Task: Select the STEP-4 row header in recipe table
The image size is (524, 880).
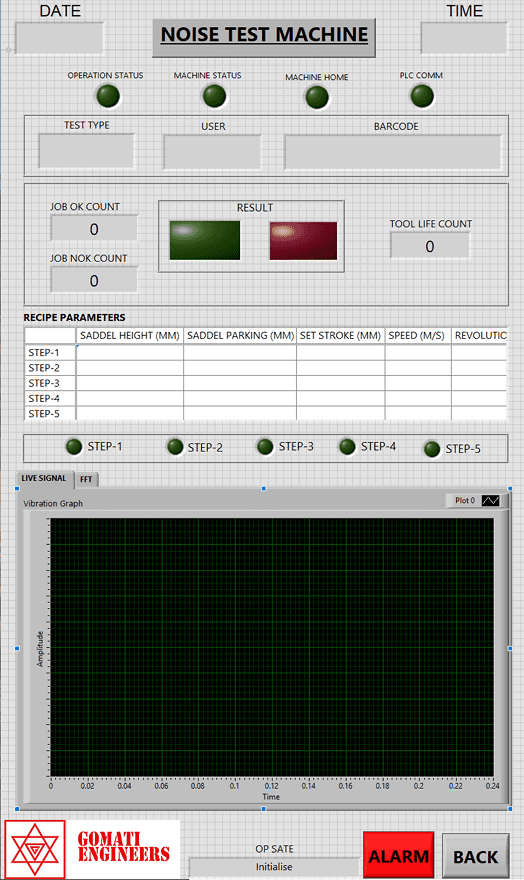Action: click(x=50, y=398)
